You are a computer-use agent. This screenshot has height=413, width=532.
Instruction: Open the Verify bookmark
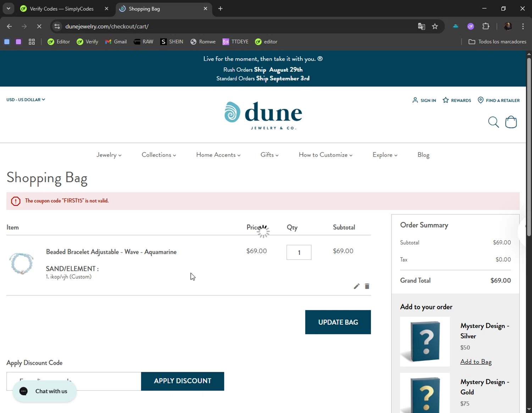[88, 41]
